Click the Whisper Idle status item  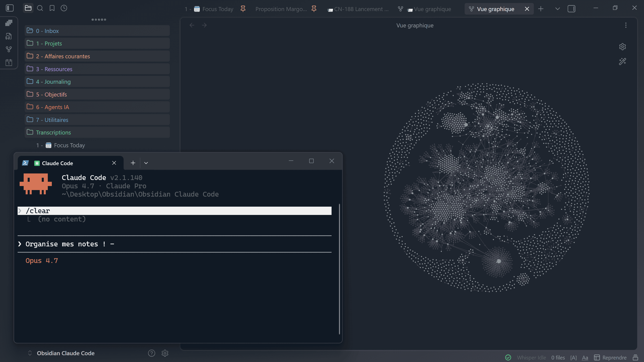[532, 357]
